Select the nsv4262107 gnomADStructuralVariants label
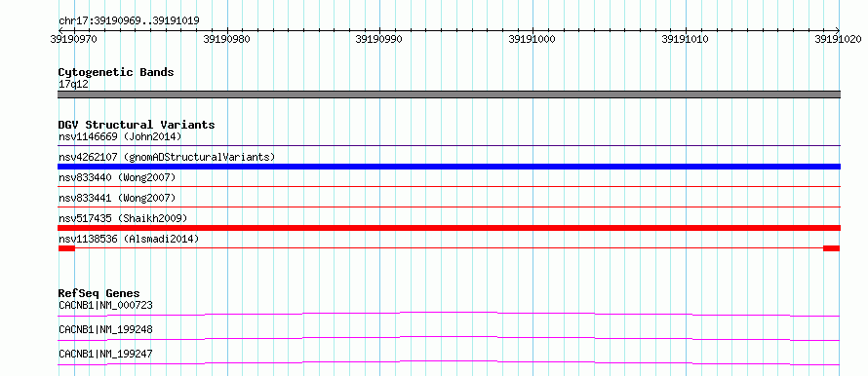Image resolution: width=868 pixels, height=376 pixels. (167, 157)
